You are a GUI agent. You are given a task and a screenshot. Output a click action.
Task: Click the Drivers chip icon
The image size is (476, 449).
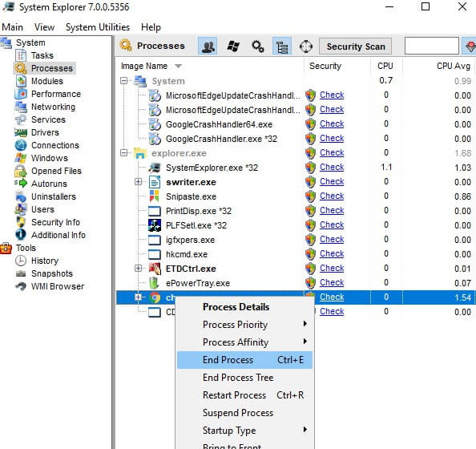click(x=21, y=132)
